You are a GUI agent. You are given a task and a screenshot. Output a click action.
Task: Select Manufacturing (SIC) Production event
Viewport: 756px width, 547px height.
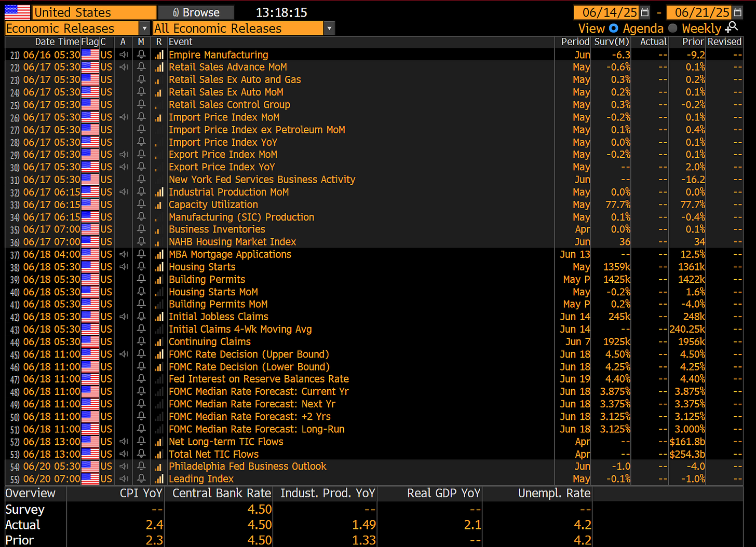241,217
